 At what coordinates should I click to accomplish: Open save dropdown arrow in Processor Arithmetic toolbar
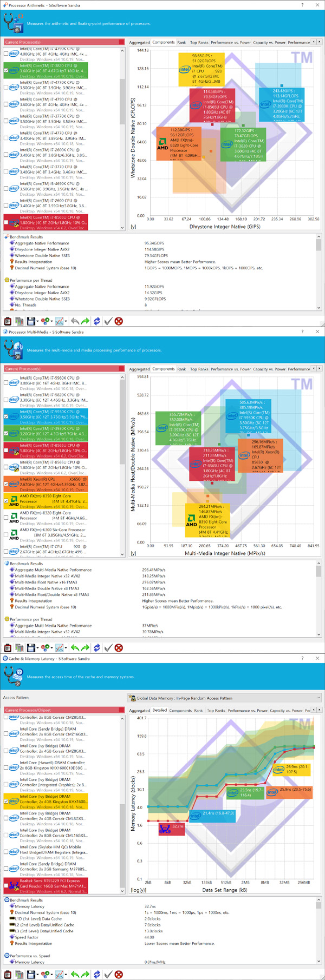tap(37, 321)
